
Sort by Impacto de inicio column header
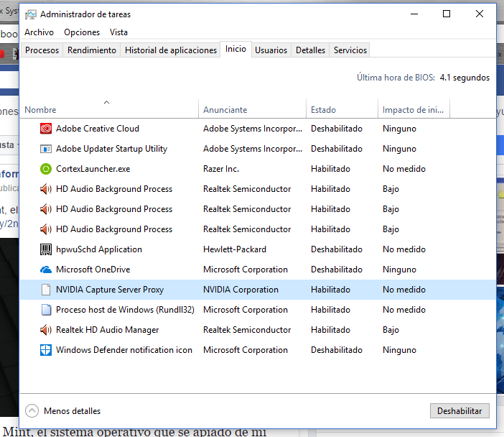413,110
